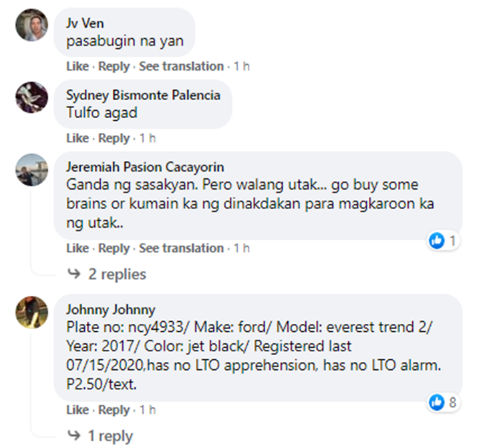
Task: Like Johnny Johnny's plate number comment
Action: pyautogui.click(x=77, y=410)
